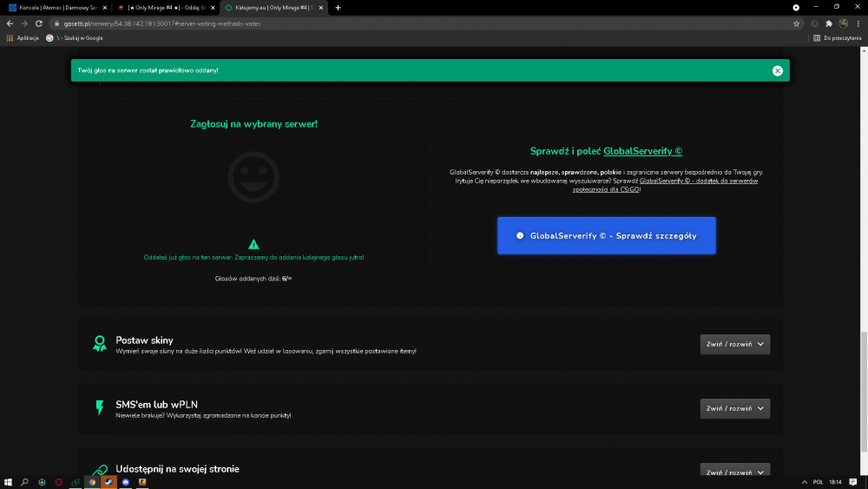This screenshot has height=489, width=868.
Task: Reload the gosetti.pl page
Action: pyautogui.click(x=39, y=23)
